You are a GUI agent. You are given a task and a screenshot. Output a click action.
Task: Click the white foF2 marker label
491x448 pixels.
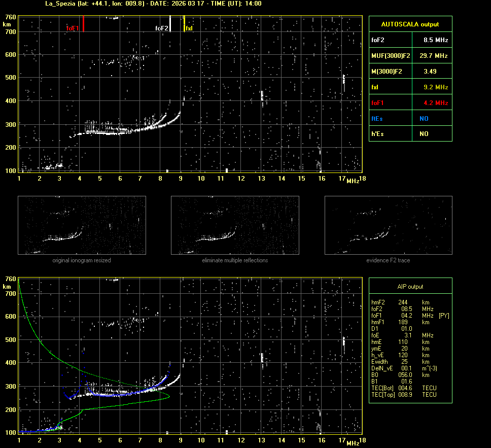(x=161, y=28)
